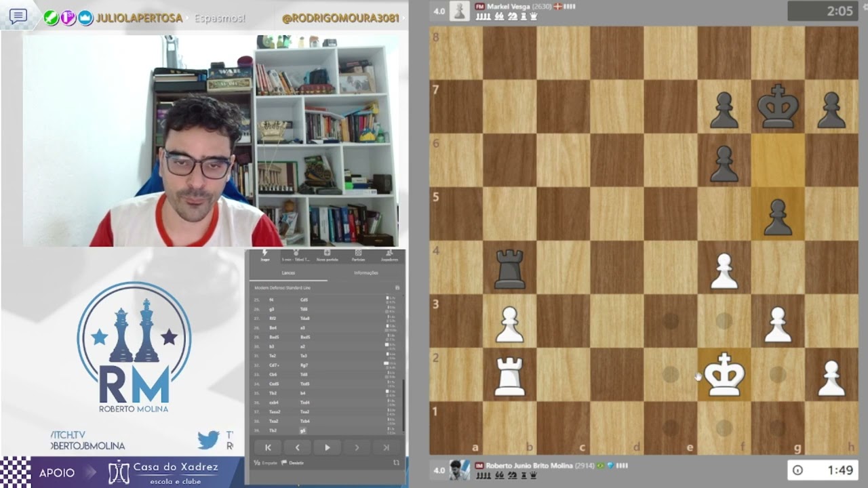Jump to first move in move list
This screenshot has width=868, height=488.
tap(268, 447)
